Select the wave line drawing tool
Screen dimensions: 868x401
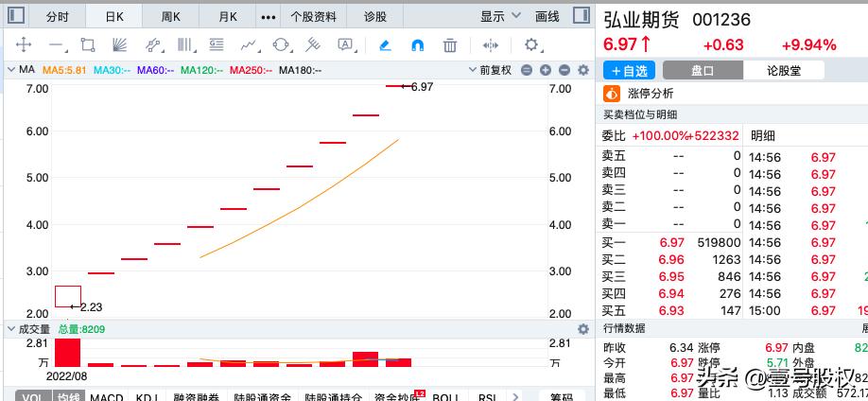249,44
